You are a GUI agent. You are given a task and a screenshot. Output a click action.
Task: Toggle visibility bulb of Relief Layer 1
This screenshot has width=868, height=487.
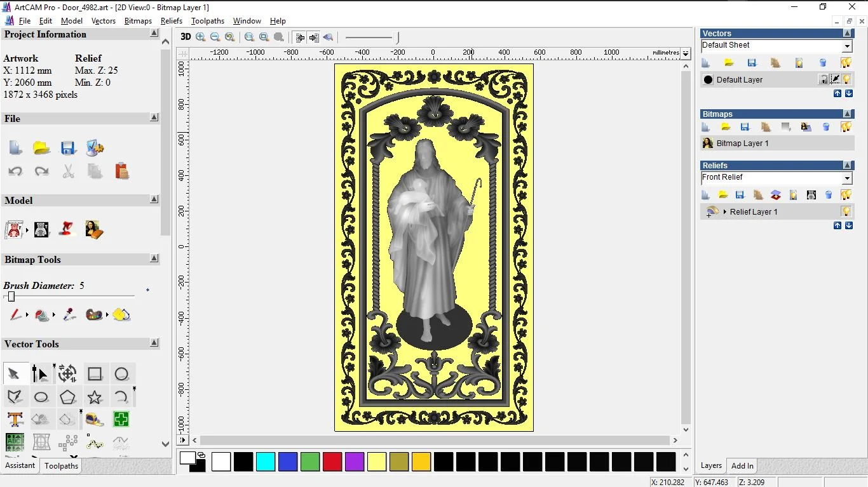[846, 211]
